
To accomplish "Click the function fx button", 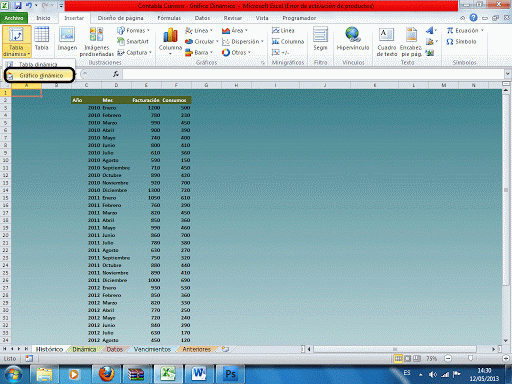I will click(x=116, y=74).
